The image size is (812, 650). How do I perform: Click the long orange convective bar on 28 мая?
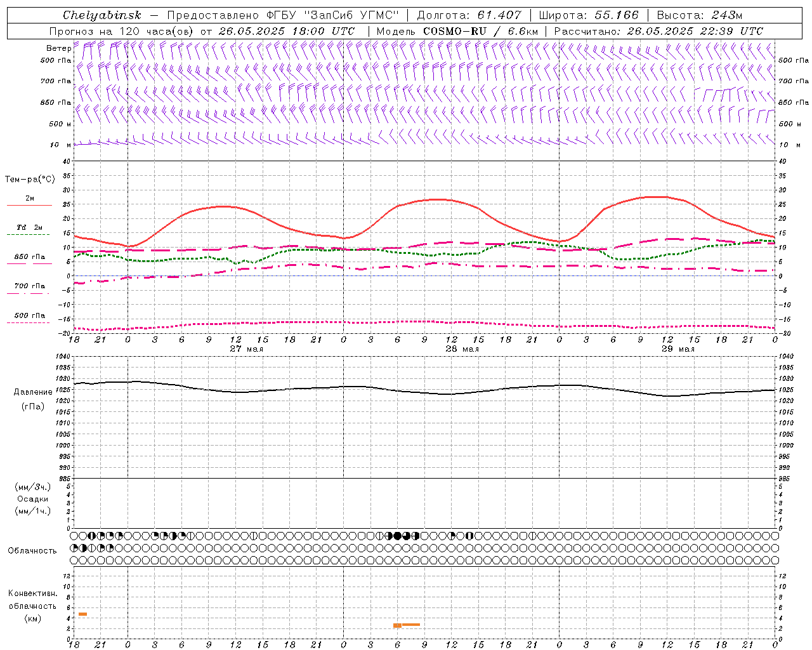pyautogui.click(x=410, y=625)
